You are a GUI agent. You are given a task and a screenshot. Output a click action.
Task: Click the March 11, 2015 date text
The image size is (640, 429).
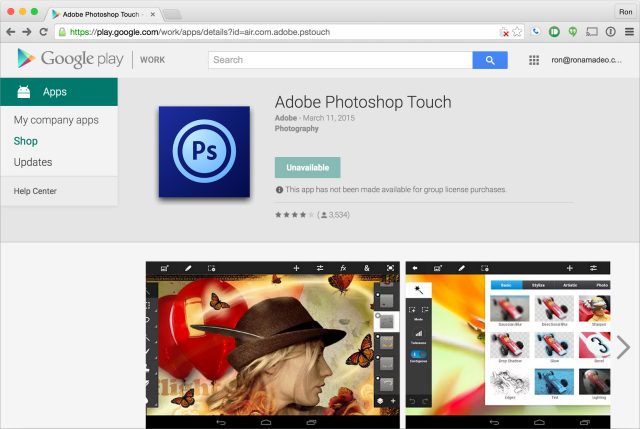tap(329, 118)
